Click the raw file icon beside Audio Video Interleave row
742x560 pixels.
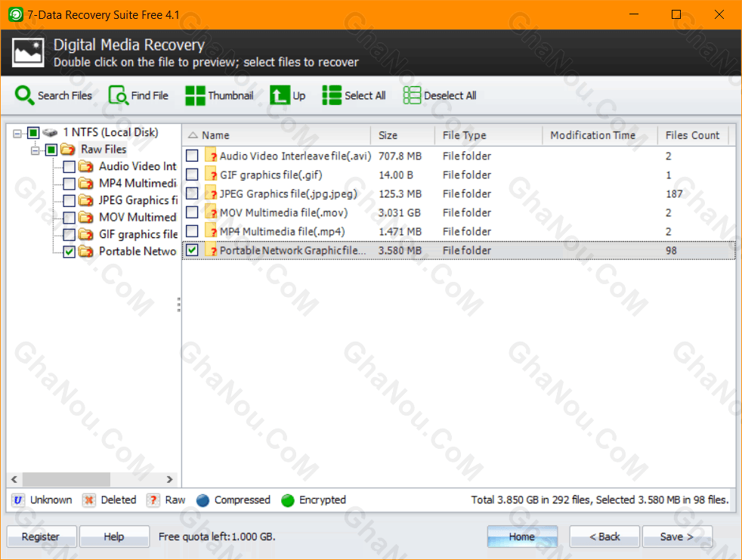coord(211,155)
